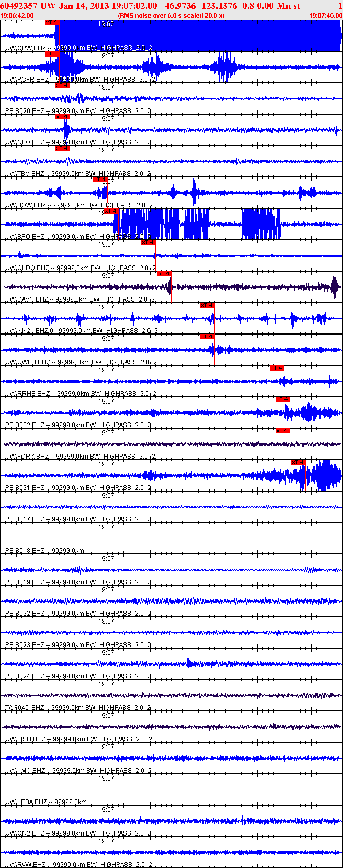Click the PB.B032 EHZ station label

click(25, 425)
